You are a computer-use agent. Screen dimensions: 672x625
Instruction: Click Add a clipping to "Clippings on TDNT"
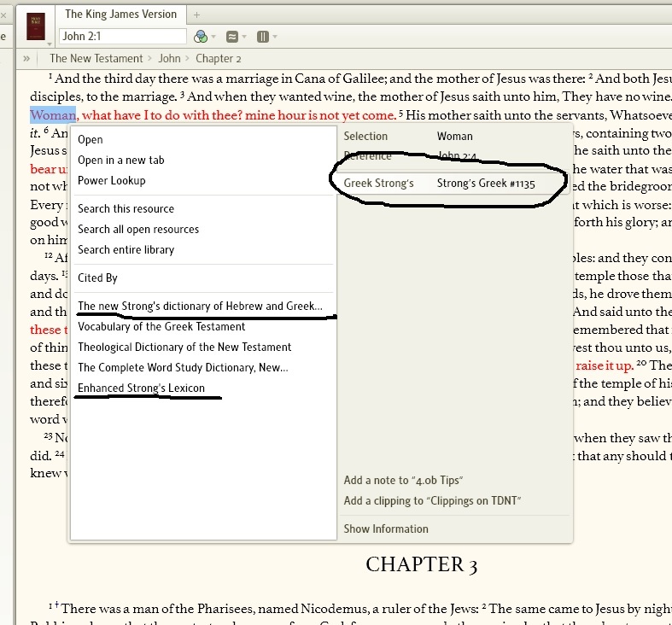tap(432, 500)
